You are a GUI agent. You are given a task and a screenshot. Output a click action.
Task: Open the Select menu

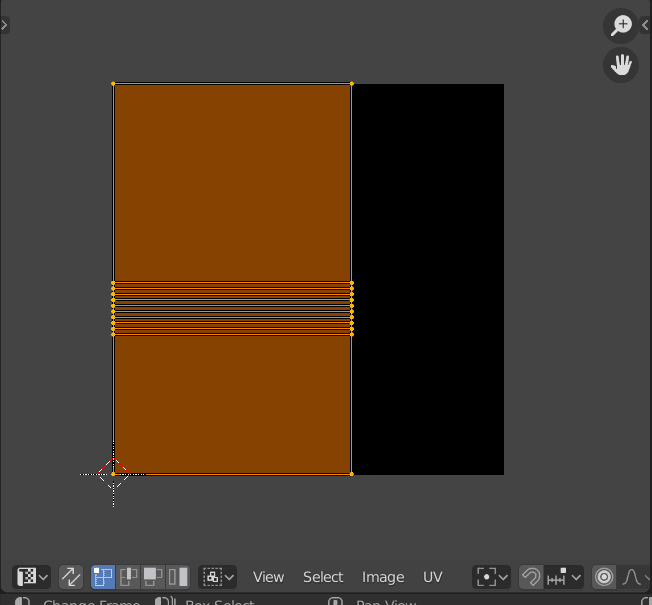click(x=323, y=577)
